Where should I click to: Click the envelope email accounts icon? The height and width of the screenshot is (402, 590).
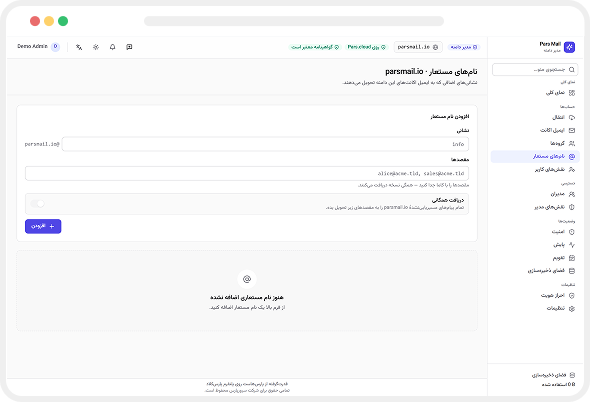(x=572, y=130)
